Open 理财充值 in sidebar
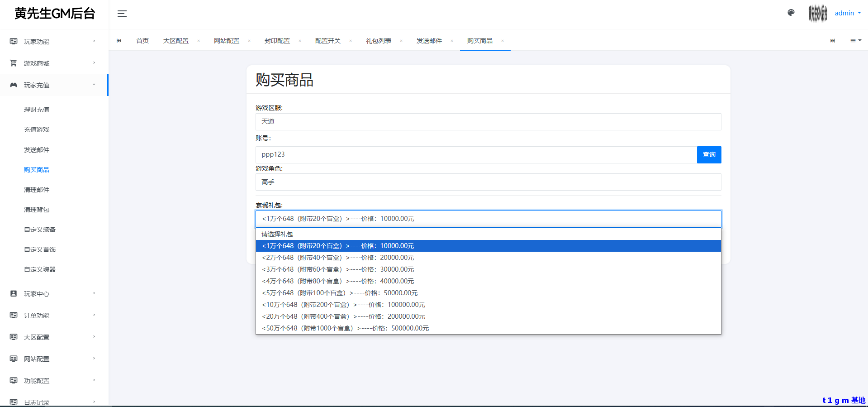The width and height of the screenshot is (868, 407). [37, 110]
